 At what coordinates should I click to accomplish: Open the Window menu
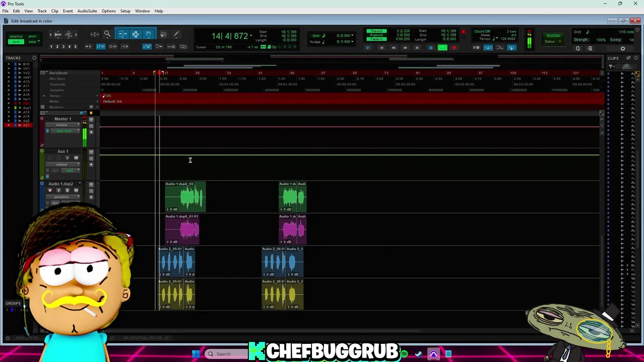point(142,11)
